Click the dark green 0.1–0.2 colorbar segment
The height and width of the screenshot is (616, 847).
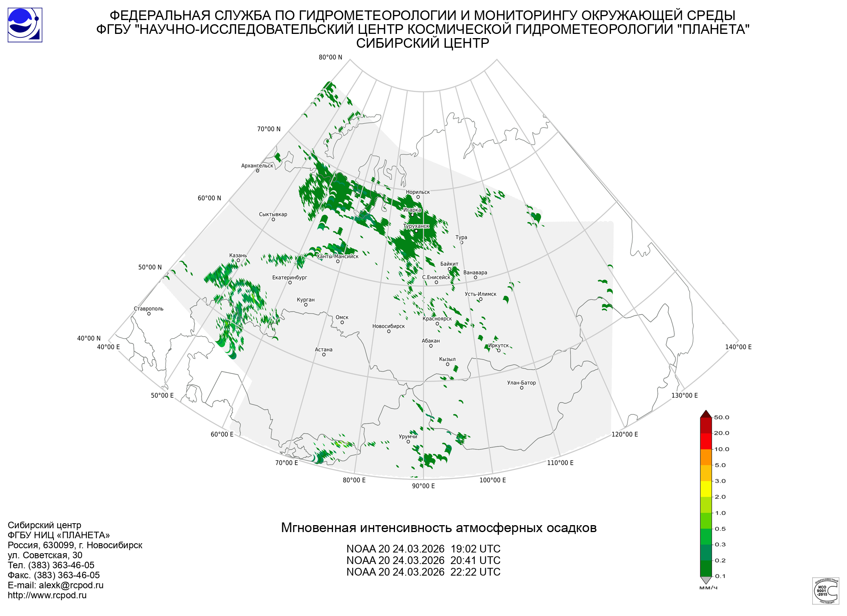coord(706,568)
